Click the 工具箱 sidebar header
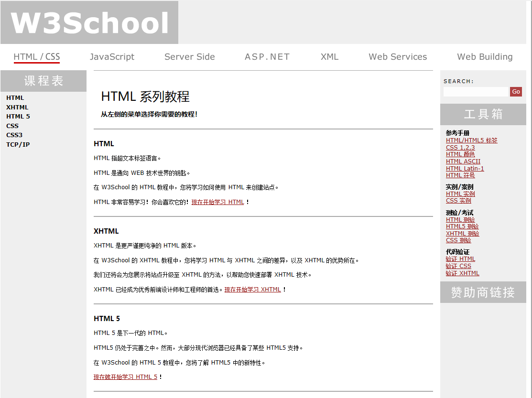 pos(483,114)
